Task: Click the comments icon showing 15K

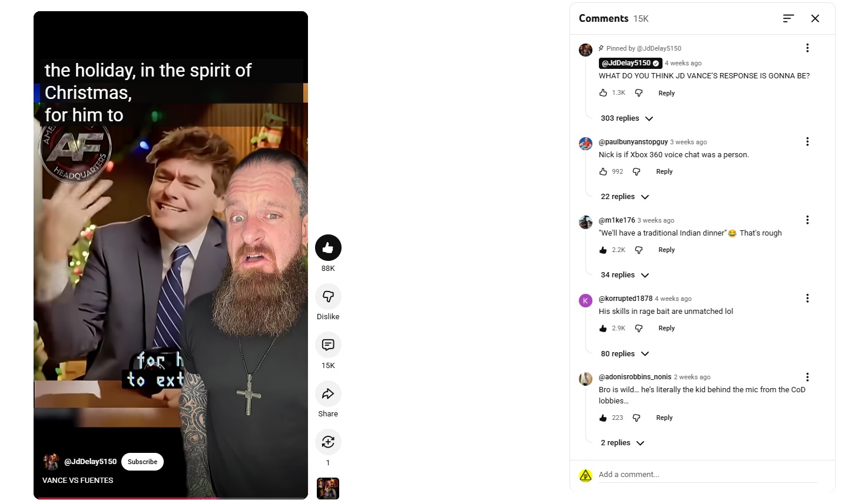Action: pos(328,345)
